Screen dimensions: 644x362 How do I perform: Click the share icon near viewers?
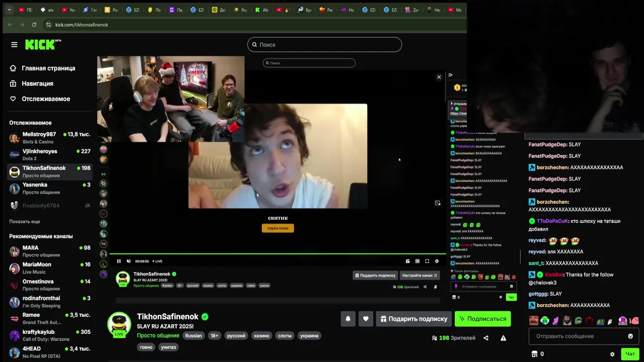(486, 338)
